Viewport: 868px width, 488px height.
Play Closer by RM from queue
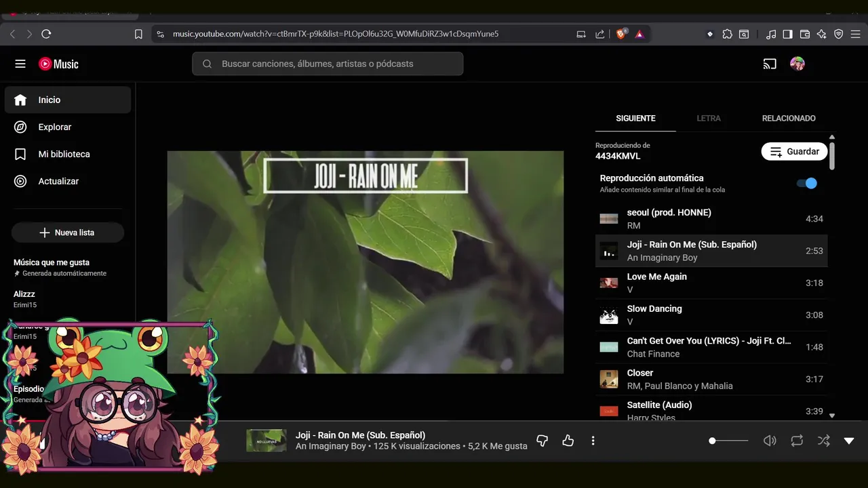coord(711,379)
